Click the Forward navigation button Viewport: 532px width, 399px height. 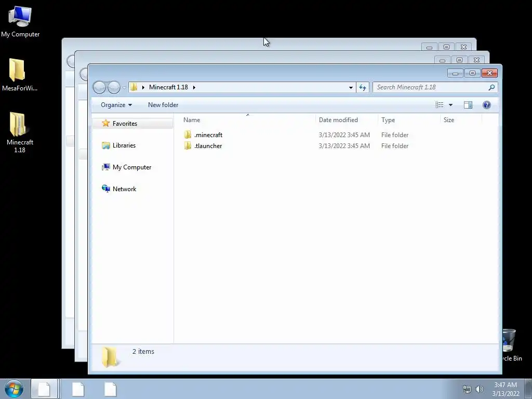(114, 87)
